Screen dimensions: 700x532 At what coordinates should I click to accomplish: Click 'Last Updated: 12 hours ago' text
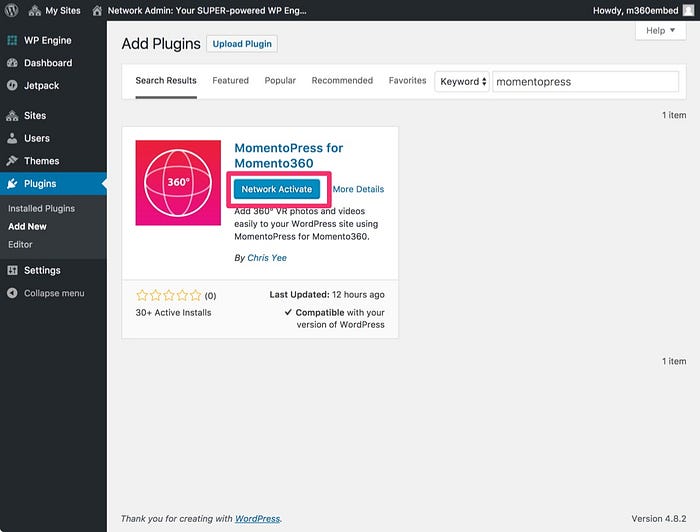pyautogui.click(x=327, y=295)
